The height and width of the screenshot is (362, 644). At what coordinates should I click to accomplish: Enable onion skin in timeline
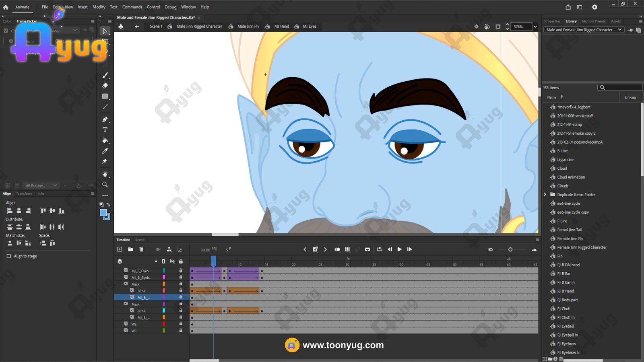pyautogui.click(x=337, y=249)
